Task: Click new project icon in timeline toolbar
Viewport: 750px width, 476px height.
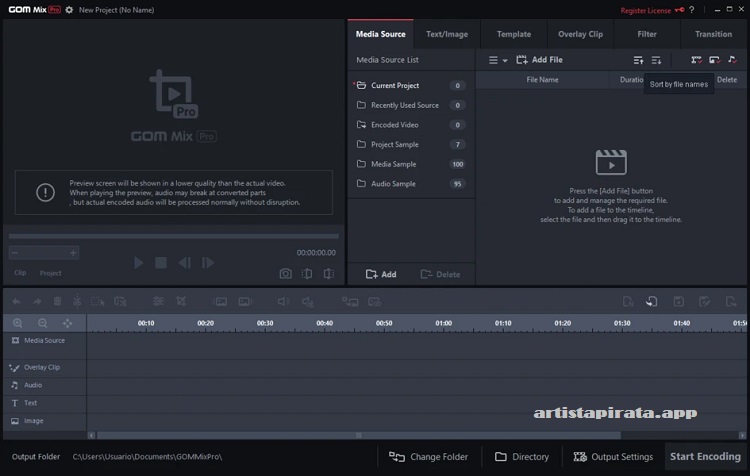Action: [x=628, y=301]
